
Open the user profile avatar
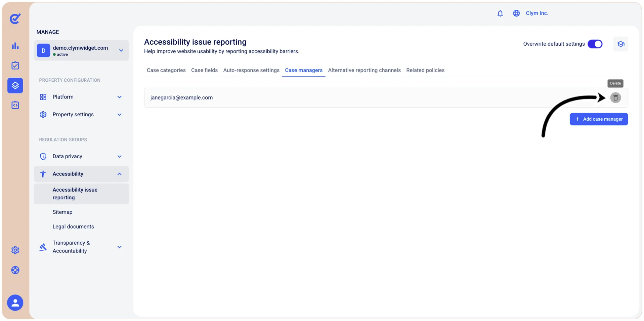coord(15,303)
